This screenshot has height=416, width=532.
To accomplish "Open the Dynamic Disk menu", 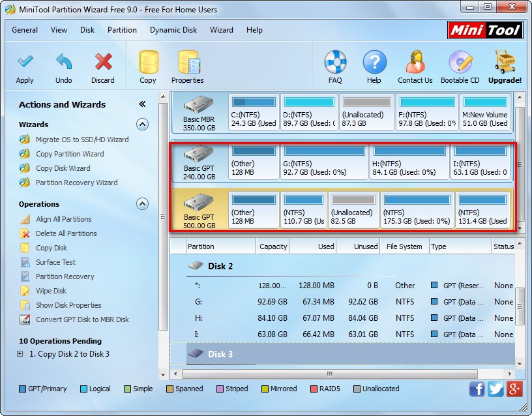I will tap(173, 30).
